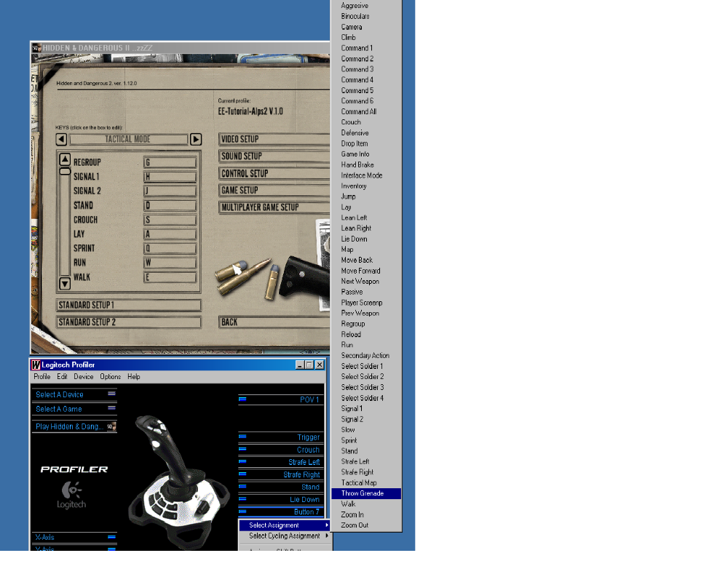Click the REGROUP key binding box

coord(170,162)
